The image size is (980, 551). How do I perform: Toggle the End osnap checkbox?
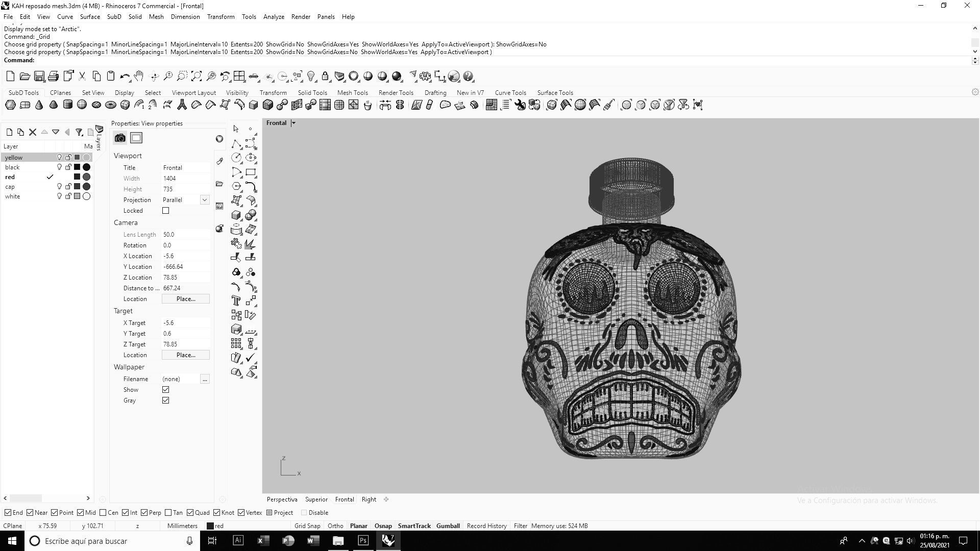point(8,513)
